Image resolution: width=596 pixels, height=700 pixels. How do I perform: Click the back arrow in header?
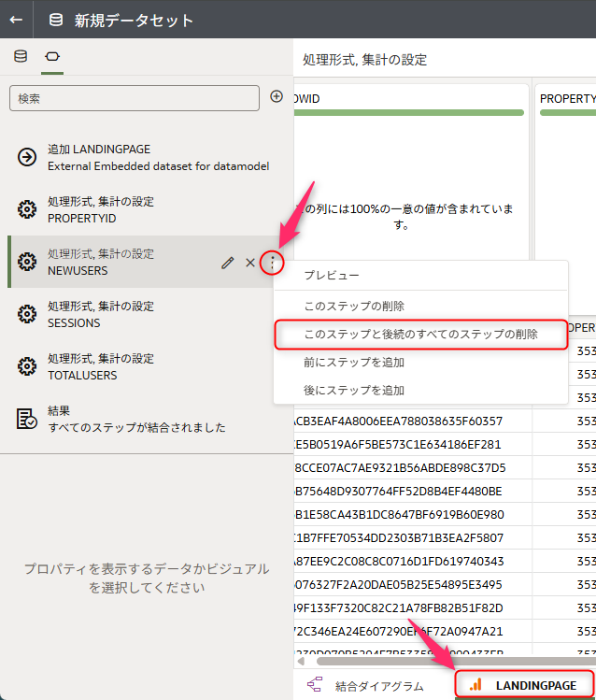point(16,20)
